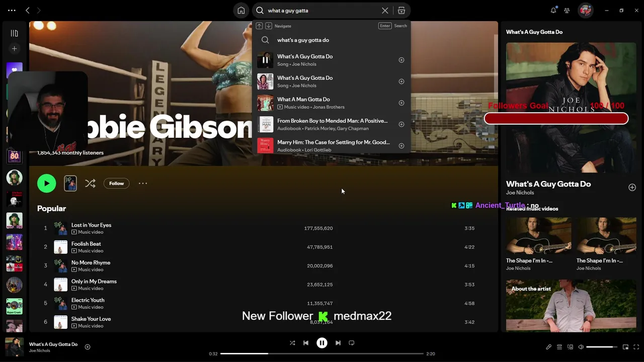This screenshot has height=362, width=644.
Task: Add What A Man Gotta Do to library
Action: pyautogui.click(x=401, y=103)
